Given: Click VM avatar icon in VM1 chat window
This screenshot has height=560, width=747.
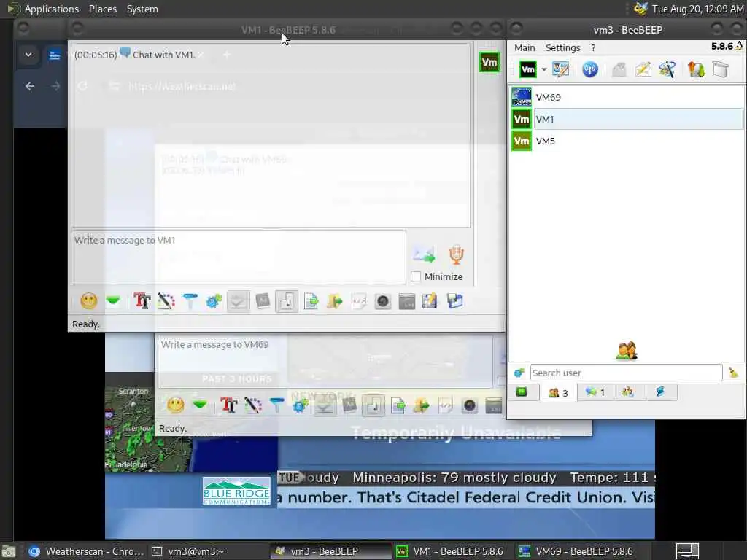Looking at the screenshot, I should [489, 63].
